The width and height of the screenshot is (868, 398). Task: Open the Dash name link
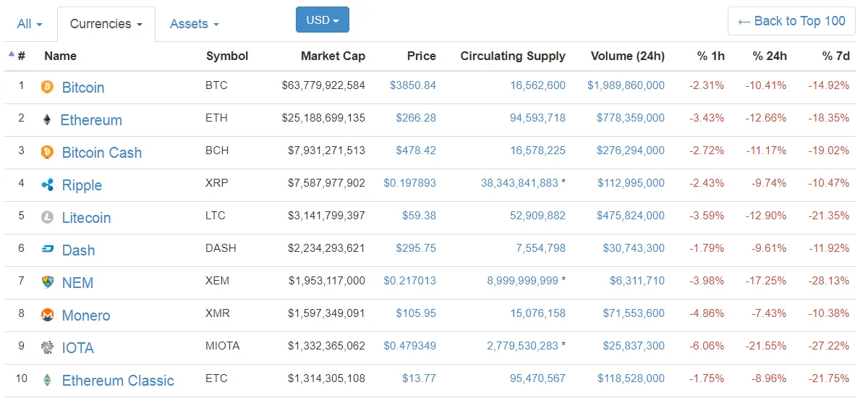pos(78,250)
